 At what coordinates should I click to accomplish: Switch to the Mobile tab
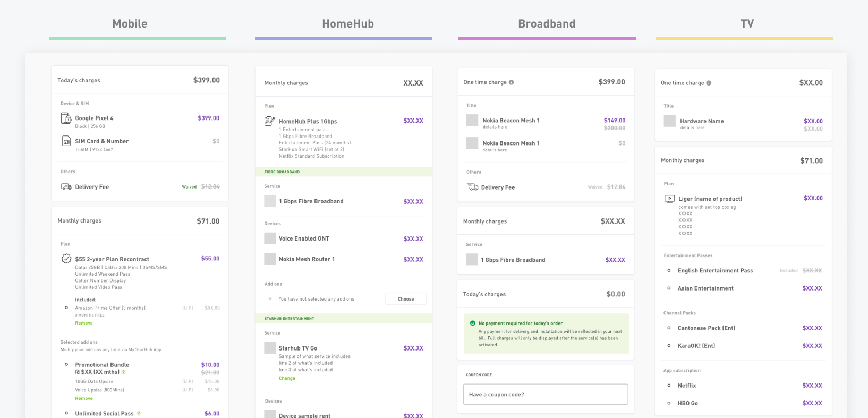point(130,23)
